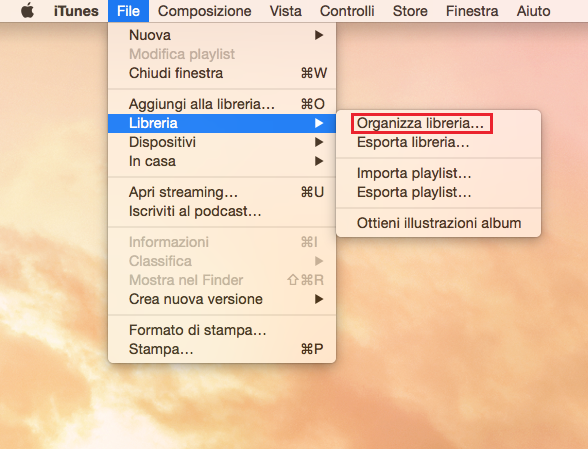Choose Ottieni illustrazioni album
This screenshot has height=449, width=588.
click(x=438, y=223)
